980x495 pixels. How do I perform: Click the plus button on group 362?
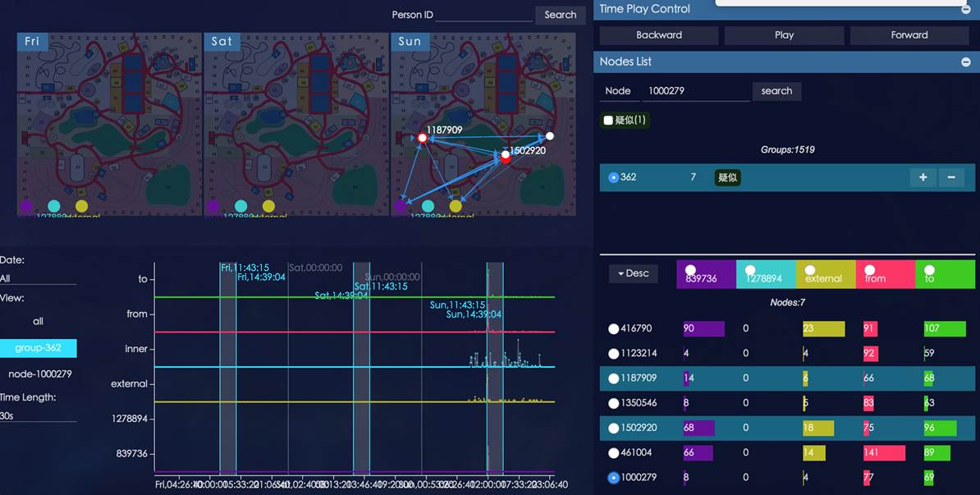[x=923, y=177]
